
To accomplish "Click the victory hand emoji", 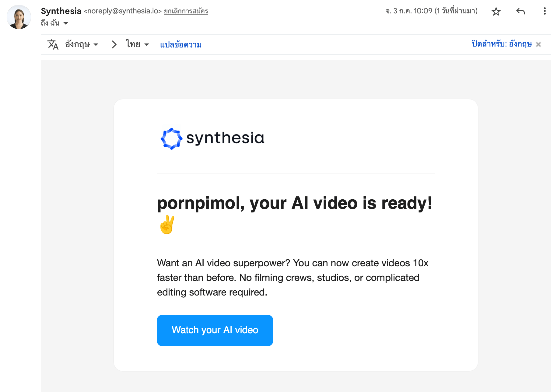I will [167, 225].
